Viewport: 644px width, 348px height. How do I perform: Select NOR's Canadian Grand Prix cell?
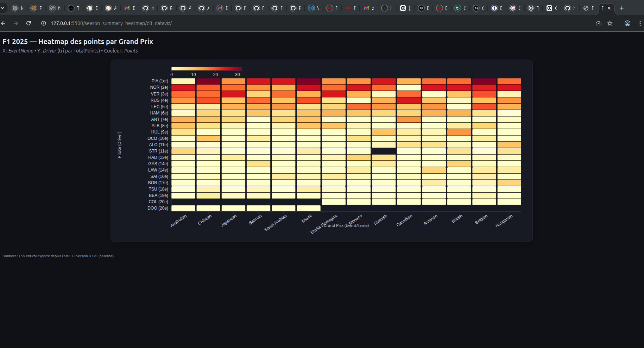point(409,87)
